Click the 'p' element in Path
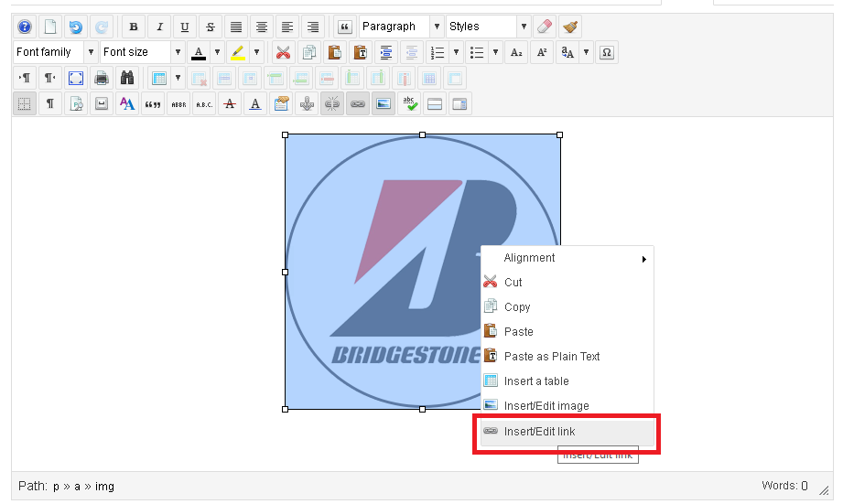The width and height of the screenshot is (843, 504). coord(56,487)
